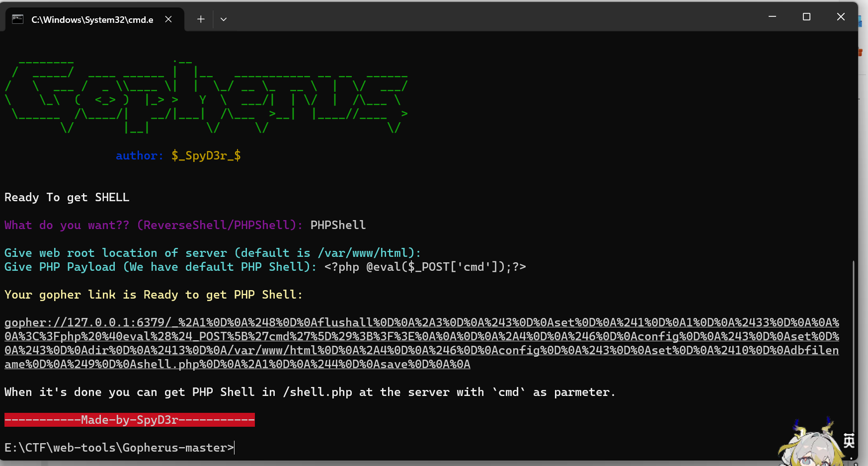The image size is (868, 466).
Task: Click the cmd icon in the tab
Action: coord(18,19)
